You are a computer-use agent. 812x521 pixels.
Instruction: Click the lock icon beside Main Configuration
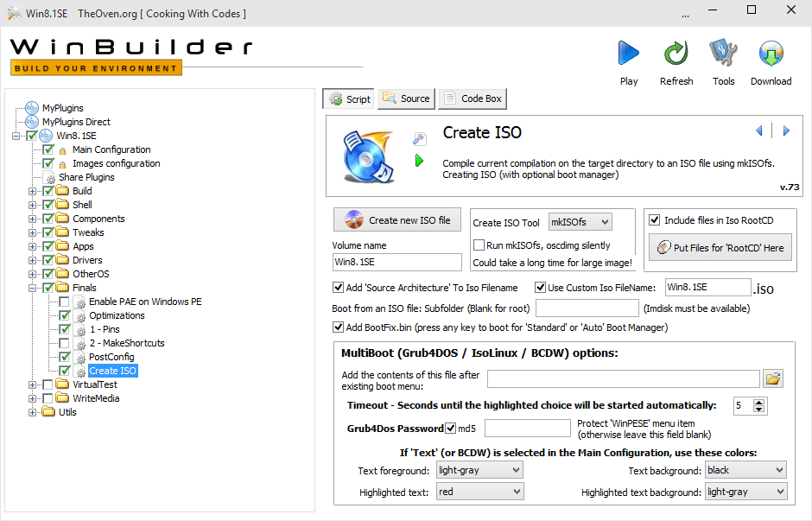pyautogui.click(x=63, y=150)
